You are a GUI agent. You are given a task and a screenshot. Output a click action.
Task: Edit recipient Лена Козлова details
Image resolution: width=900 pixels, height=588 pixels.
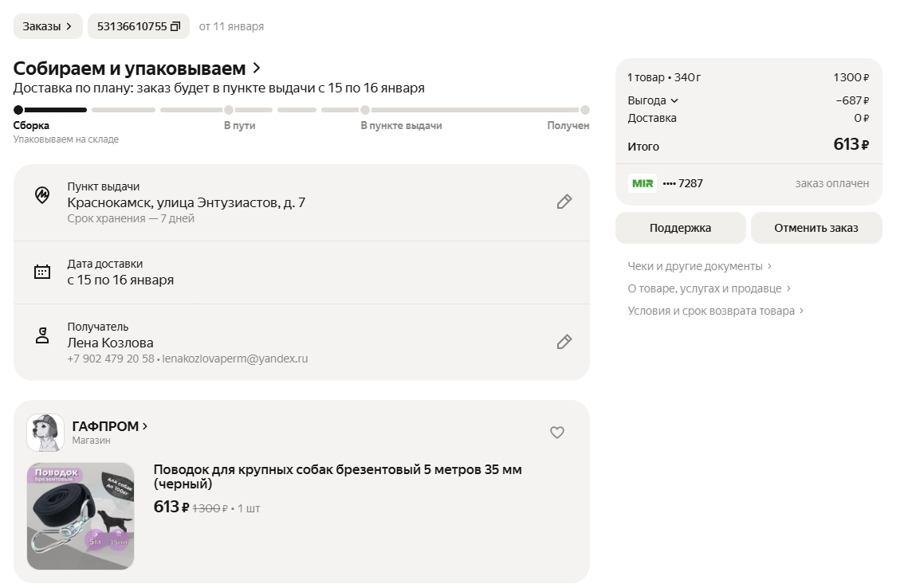pyautogui.click(x=564, y=342)
